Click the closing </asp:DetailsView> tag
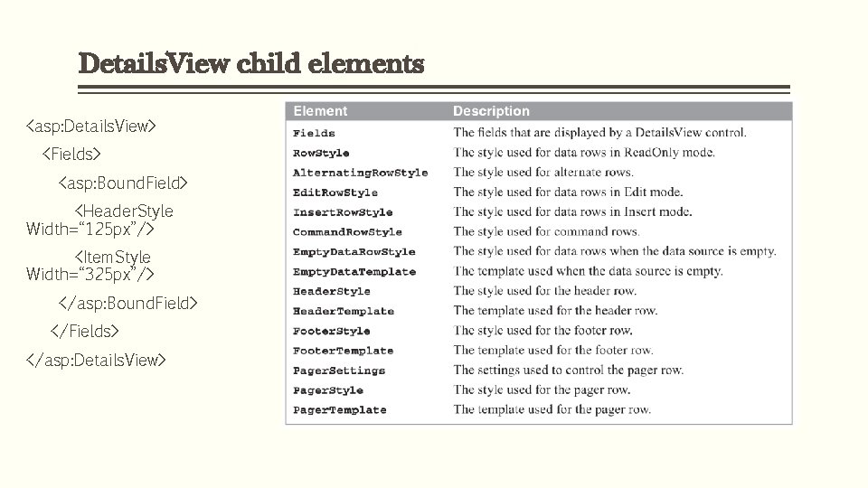Screen dimensions: 868x488 [96, 360]
